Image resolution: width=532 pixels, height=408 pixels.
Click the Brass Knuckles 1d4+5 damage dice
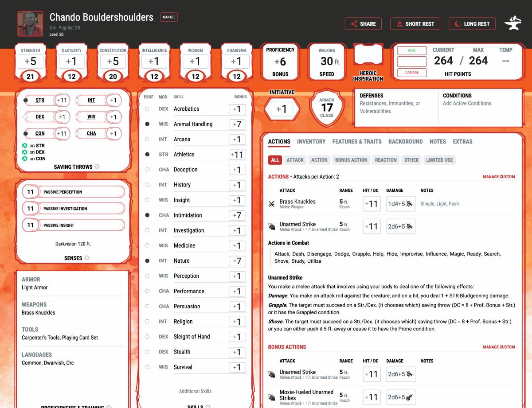pyautogui.click(x=401, y=204)
